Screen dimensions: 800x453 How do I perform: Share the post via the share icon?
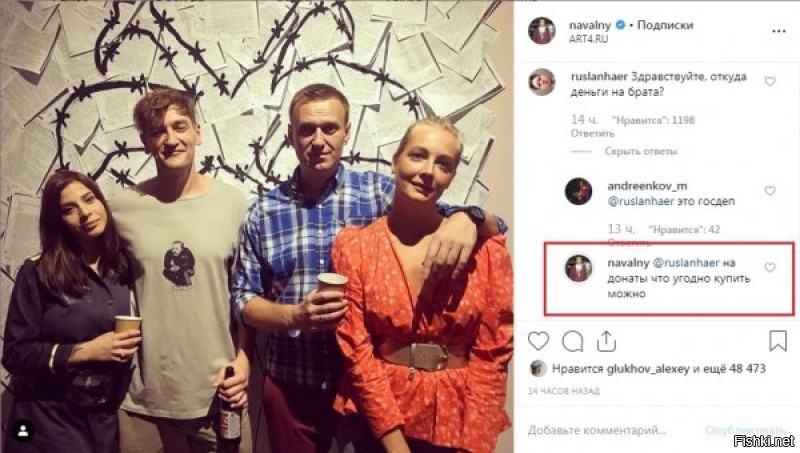click(605, 341)
